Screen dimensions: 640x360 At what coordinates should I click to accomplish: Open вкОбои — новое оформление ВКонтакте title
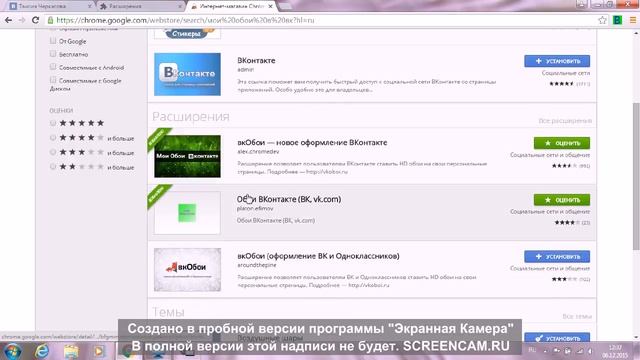click(312, 142)
